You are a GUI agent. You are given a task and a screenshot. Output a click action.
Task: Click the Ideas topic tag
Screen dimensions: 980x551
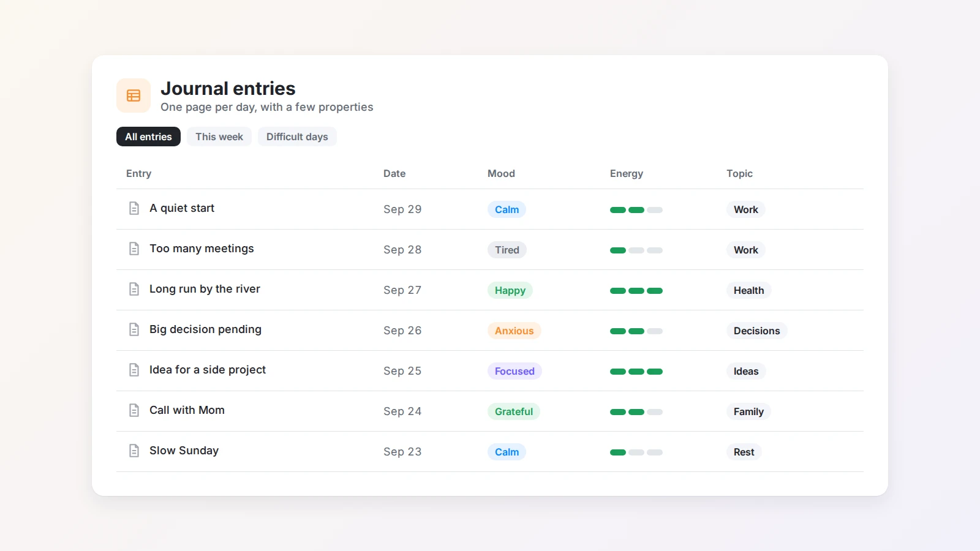[x=746, y=371]
